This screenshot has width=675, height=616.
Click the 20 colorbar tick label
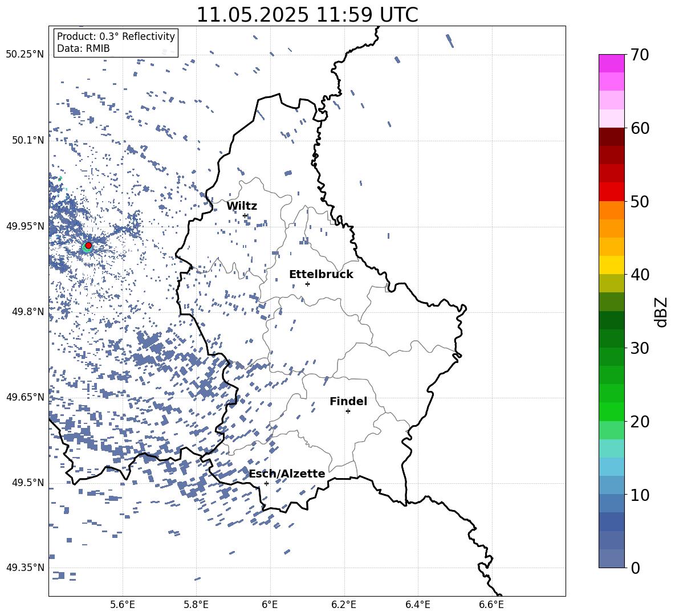tap(640, 421)
